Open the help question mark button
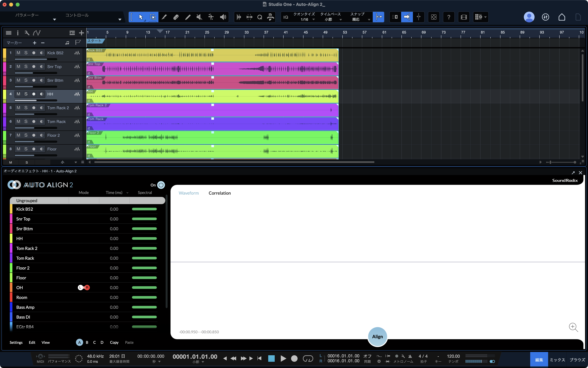The image size is (588, 368). click(449, 17)
